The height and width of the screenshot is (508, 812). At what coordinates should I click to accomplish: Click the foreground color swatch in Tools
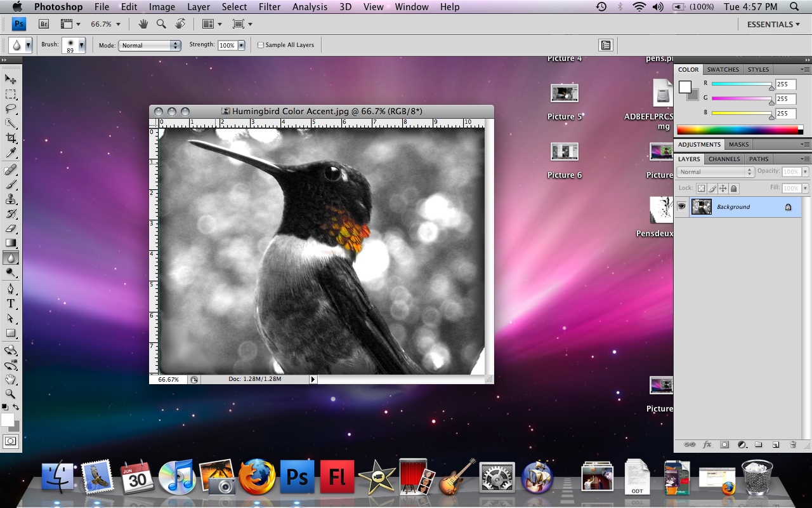(x=7, y=420)
